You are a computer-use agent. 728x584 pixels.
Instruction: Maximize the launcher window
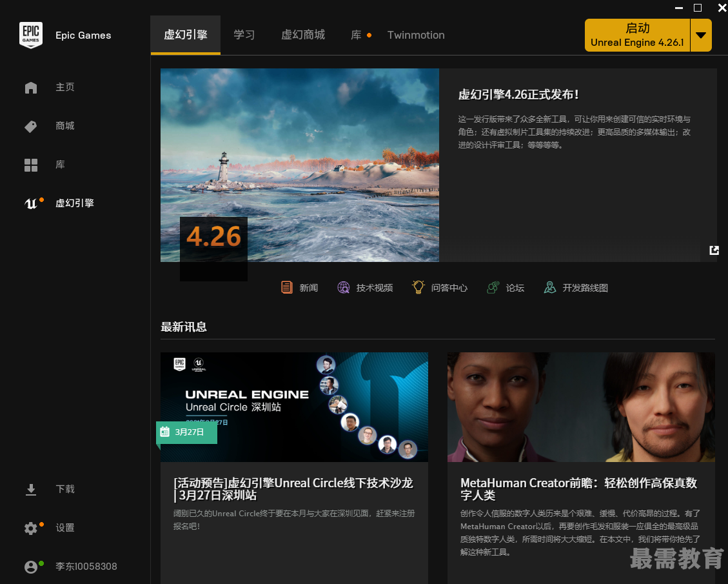tap(697, 8)
